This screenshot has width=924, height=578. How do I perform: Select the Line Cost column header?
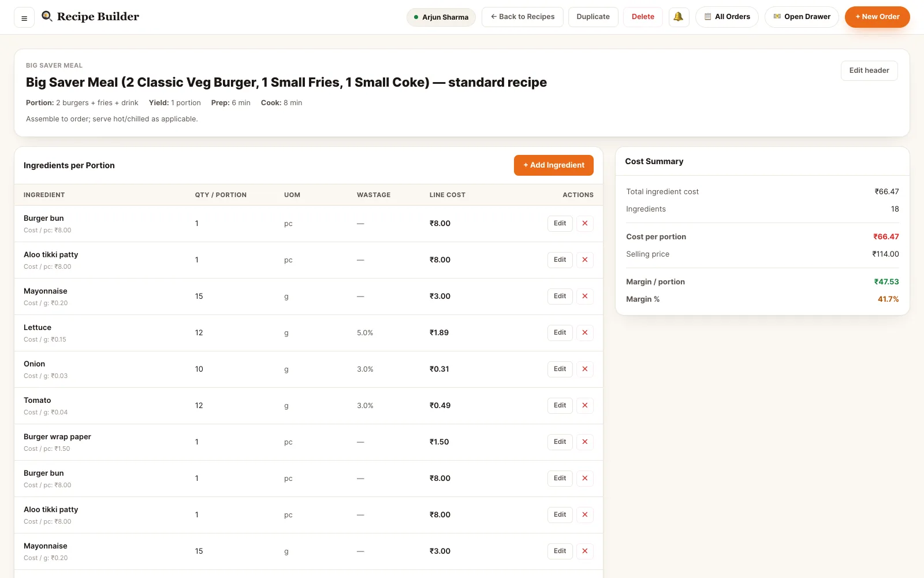click(x=447, y=195)
